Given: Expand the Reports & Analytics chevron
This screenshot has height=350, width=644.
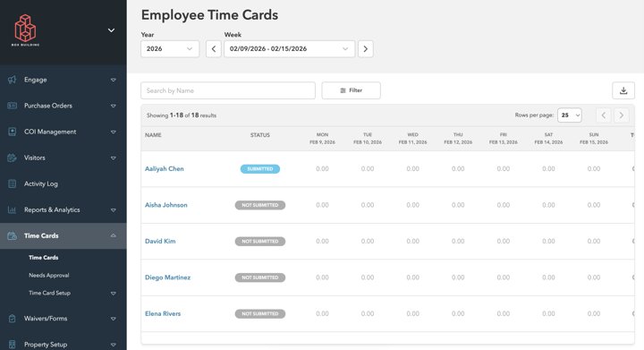Looking at the screenshot, I should [x=114, y=210].
